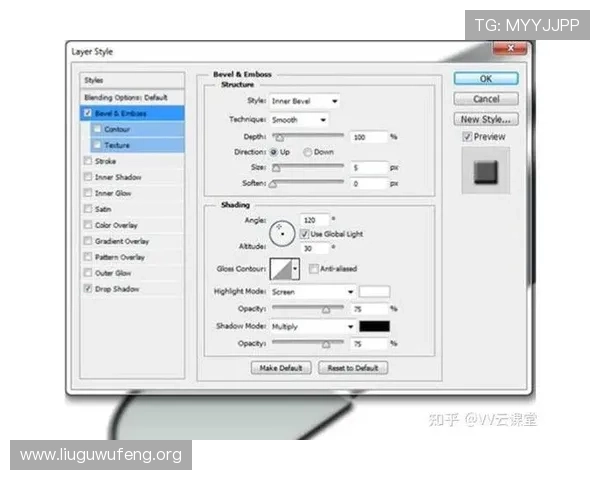Open the Styles section in sidebar

tap(132, 80)
